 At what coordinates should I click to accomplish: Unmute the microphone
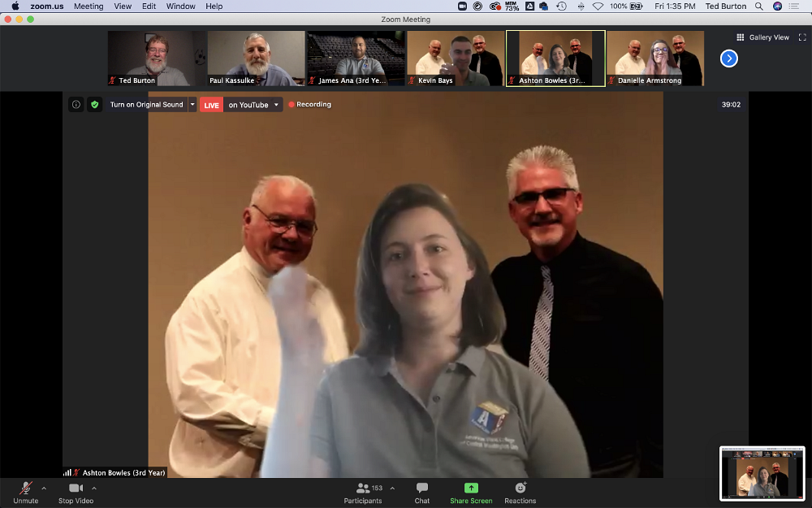click(x=26, y=493)
